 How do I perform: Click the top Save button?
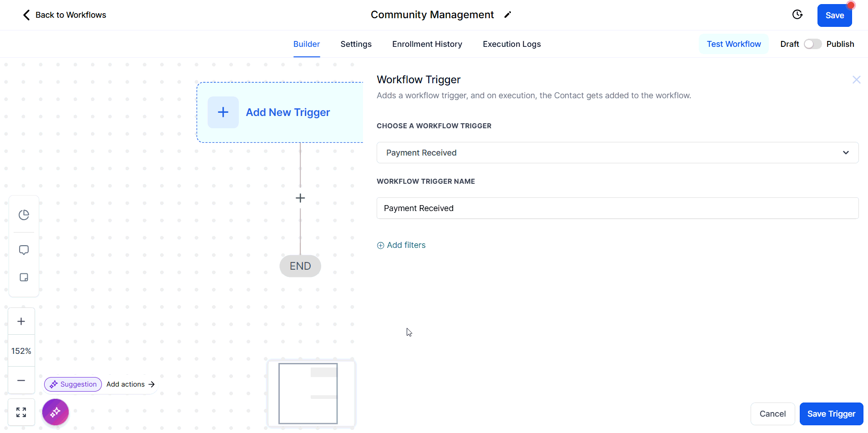pyautogui.click(x=834, y=15)
